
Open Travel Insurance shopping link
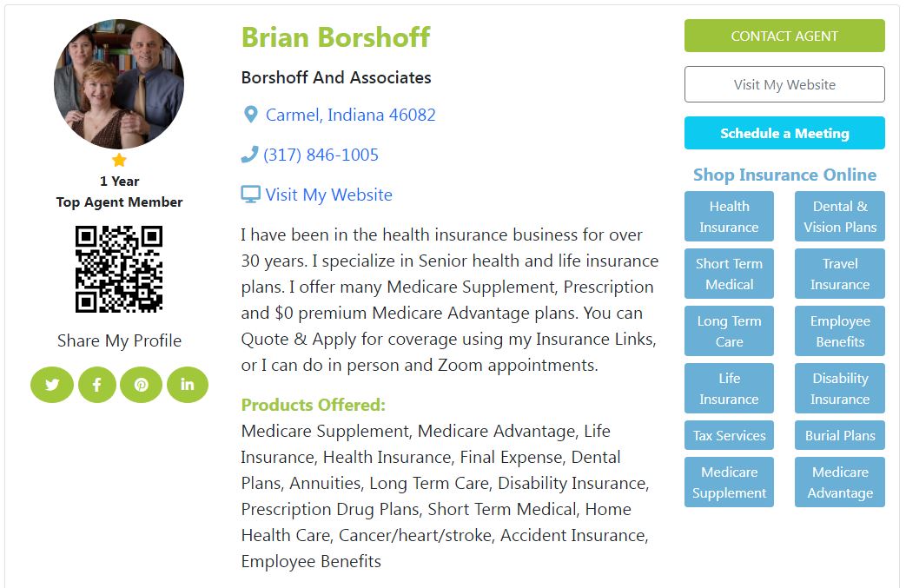click(x=839, y=274)
